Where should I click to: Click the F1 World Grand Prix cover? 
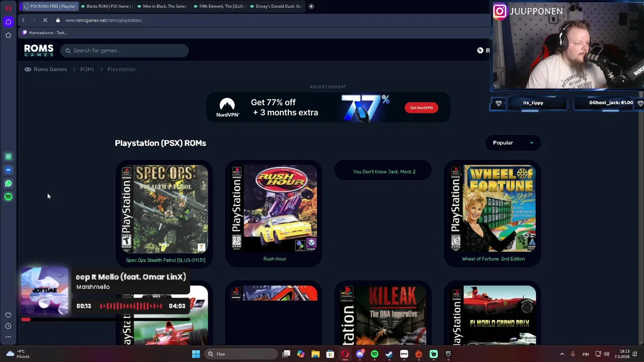point(493,315)
